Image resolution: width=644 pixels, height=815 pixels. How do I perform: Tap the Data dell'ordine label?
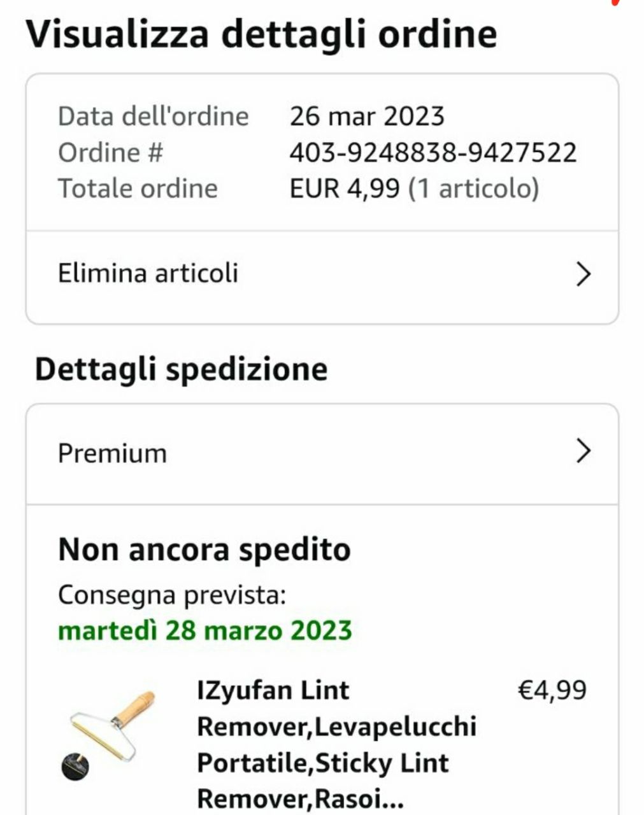tap(153, 117)
